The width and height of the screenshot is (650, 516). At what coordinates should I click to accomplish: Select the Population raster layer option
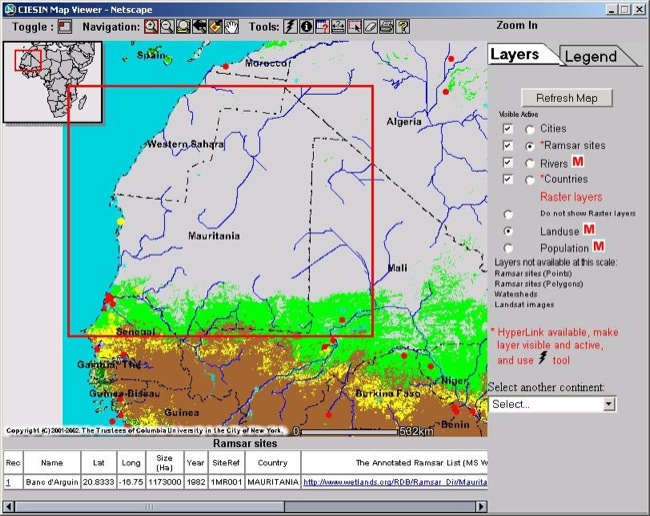tap(509, 247)
